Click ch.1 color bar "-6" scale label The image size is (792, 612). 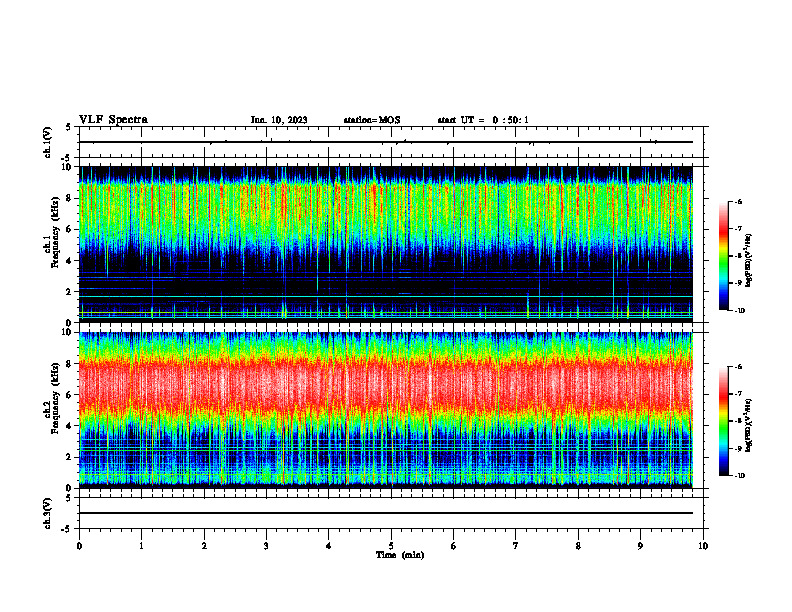(x=738, y=201)
